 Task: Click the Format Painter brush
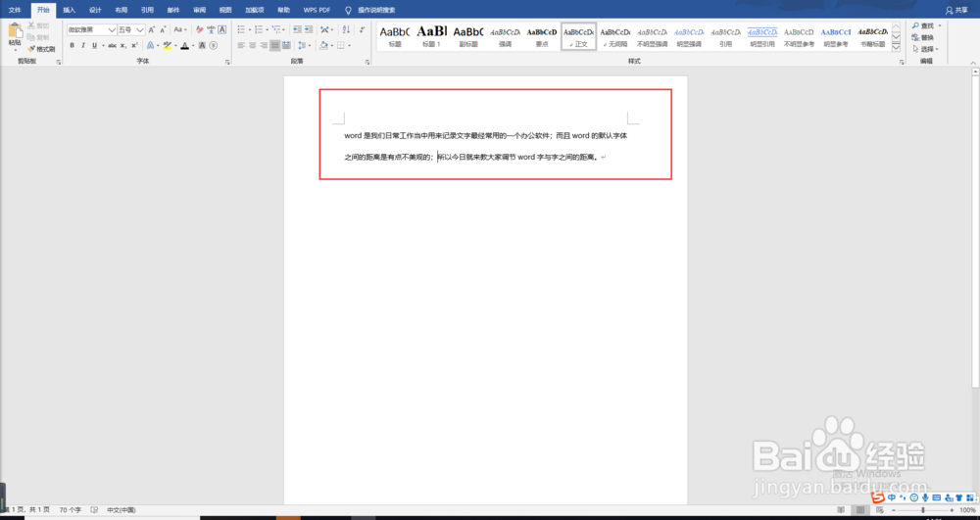pyautogui.click(x=41, y=49)
